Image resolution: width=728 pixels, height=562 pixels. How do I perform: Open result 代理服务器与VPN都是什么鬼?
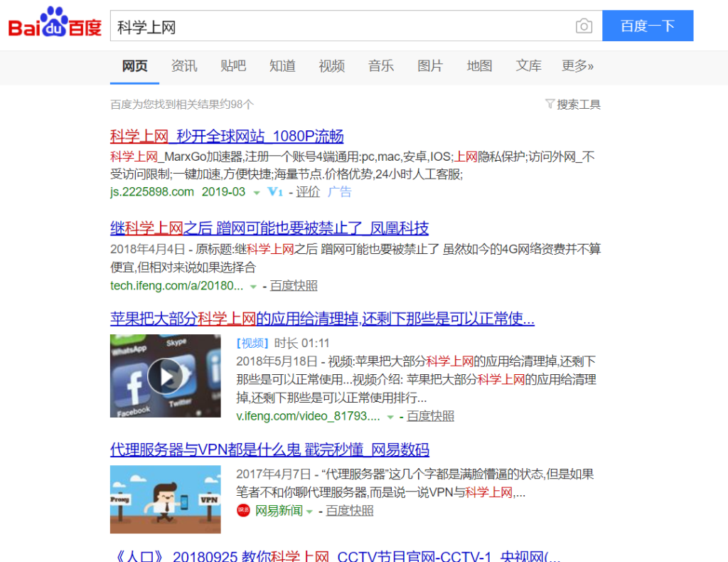(x=269, y=450)
